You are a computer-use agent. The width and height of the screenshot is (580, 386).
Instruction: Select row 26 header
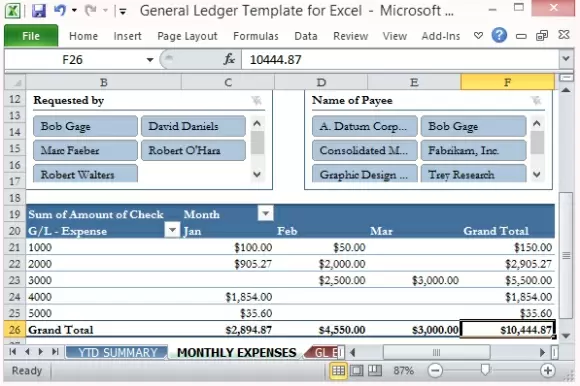pyautogui.click(x=15, y=329)
